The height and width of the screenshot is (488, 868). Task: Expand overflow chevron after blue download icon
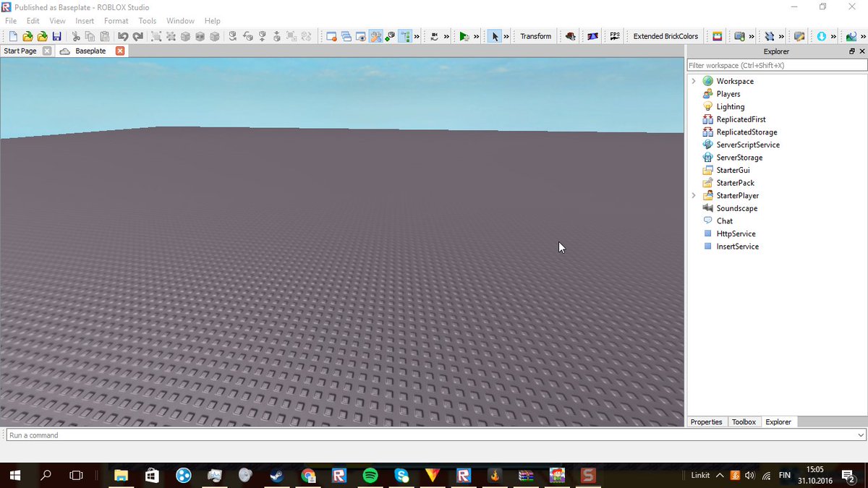coord(833,36)
